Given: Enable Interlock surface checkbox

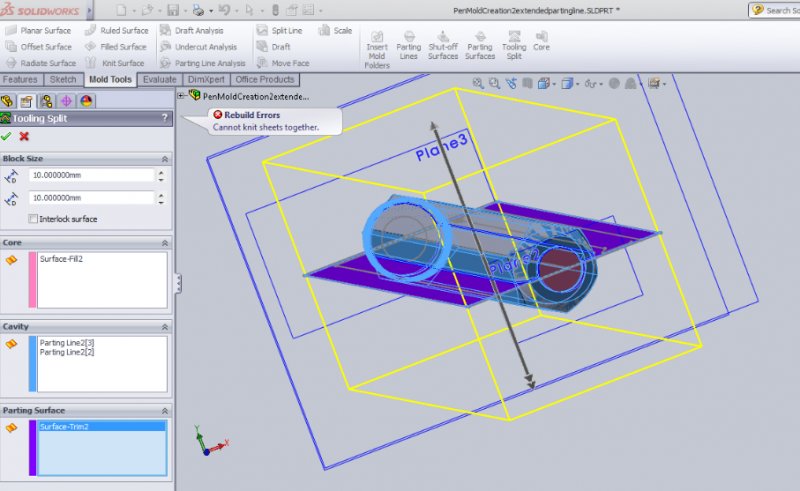Looking at the screenshot, I should point(34,219).
